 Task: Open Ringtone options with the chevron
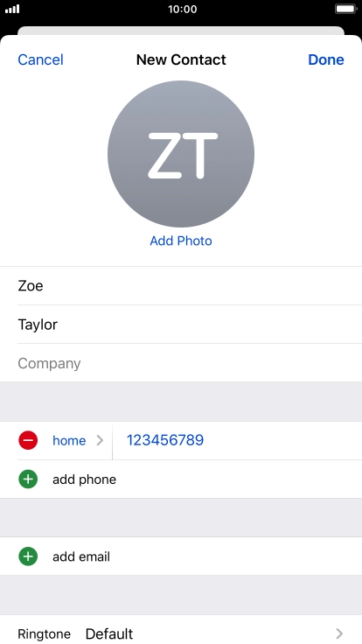click(x=339, y=633)
